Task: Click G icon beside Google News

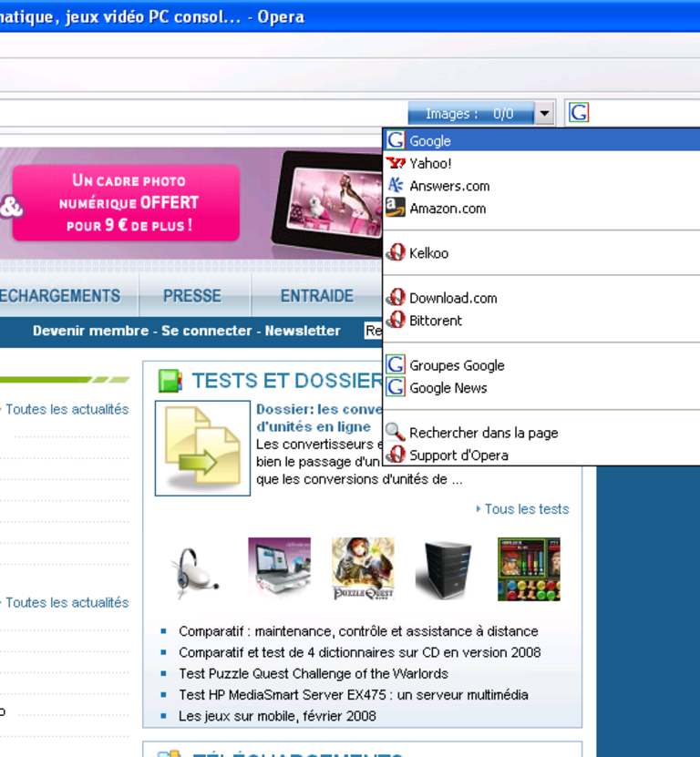Action: point(396,387)
